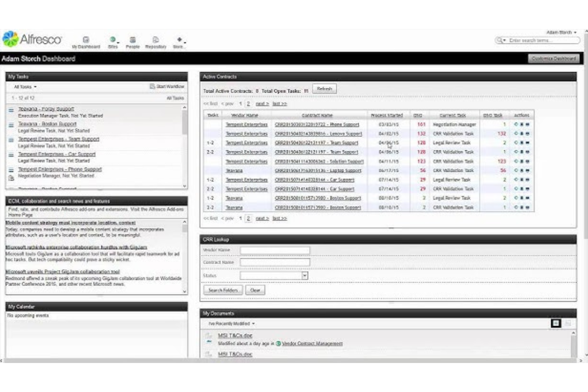Click last action icon in Phone Support contract row
Viewport: 588px width, 392px height.
click(x=527, y=124)
